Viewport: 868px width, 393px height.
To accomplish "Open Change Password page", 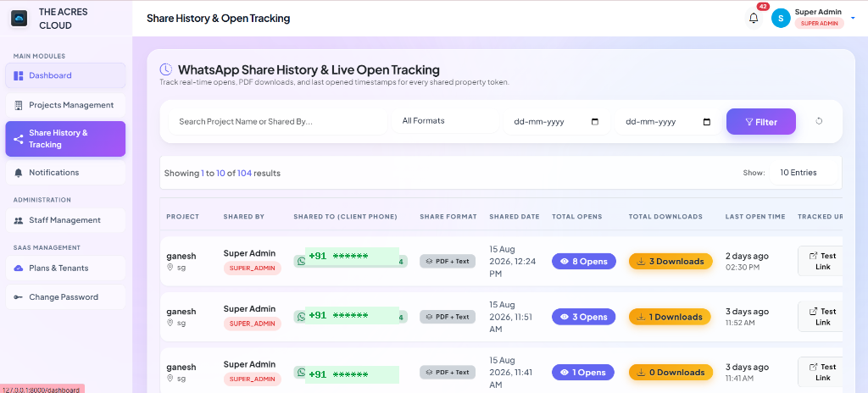I will [65, 297].
